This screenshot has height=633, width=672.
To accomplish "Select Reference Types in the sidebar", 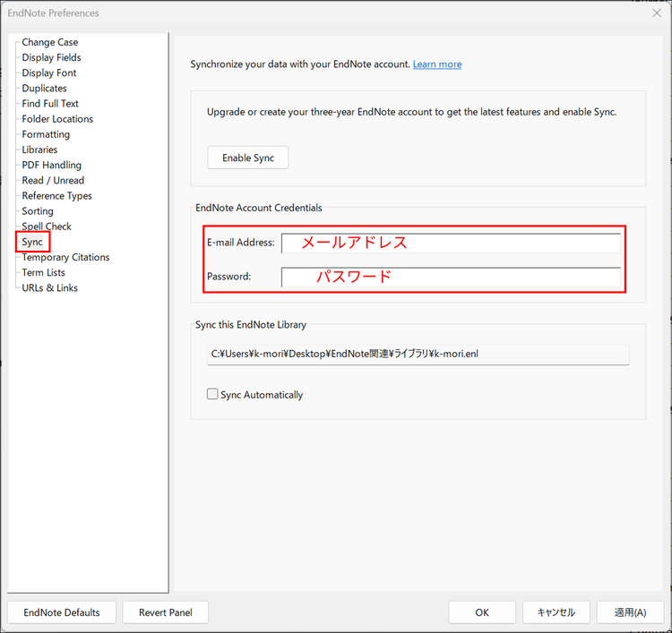I will 56,196.
